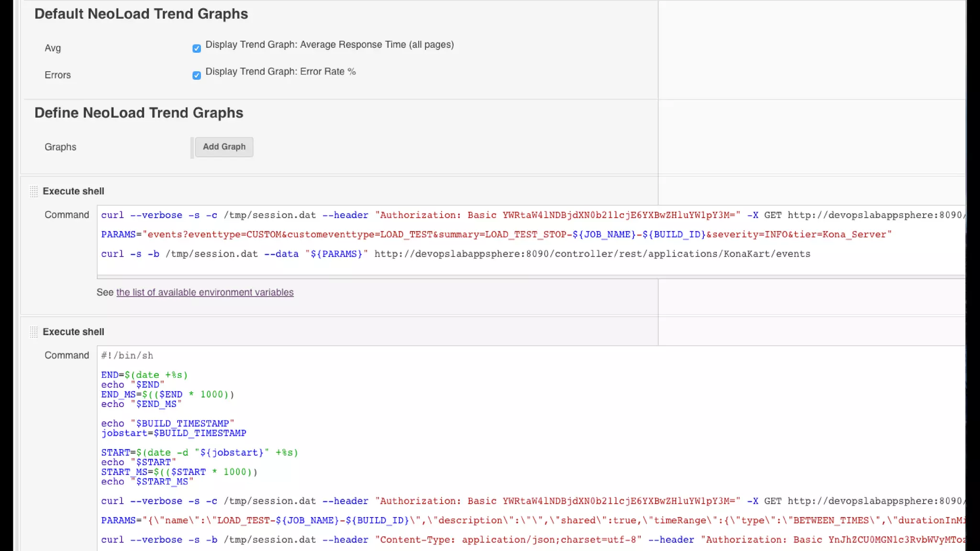Click the second Execute shell heading
The width and height of the screenshot is (980, 551).
point(73,332)
